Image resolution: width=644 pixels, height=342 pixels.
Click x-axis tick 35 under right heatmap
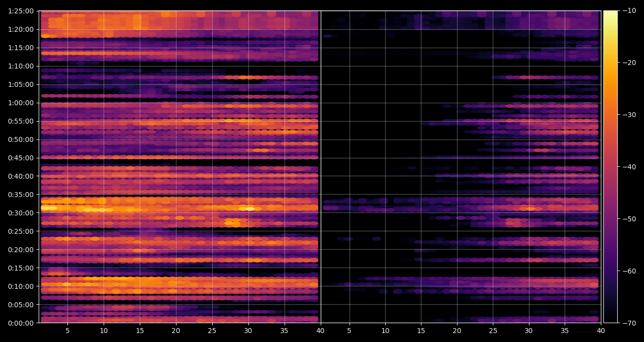point(565,331)
